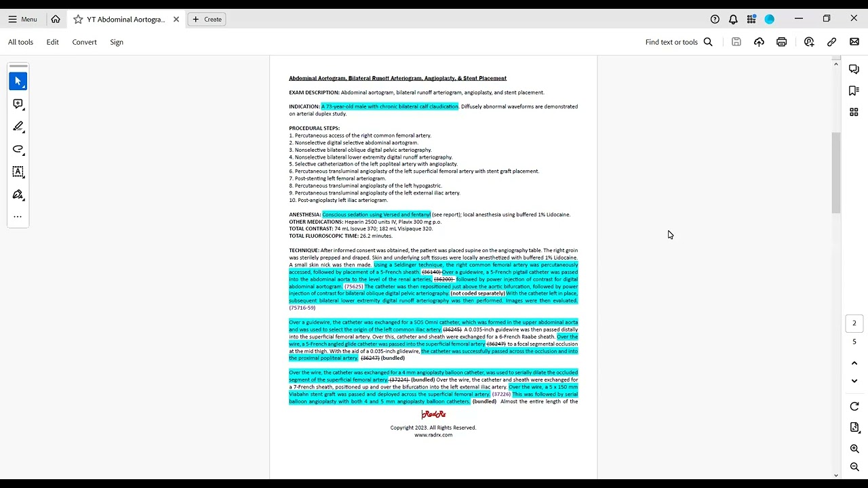Open the Edit tool menu
Image resolution: width=868 pixels, height=488 pixels.
pyautogui.click(x=52, y=42)
